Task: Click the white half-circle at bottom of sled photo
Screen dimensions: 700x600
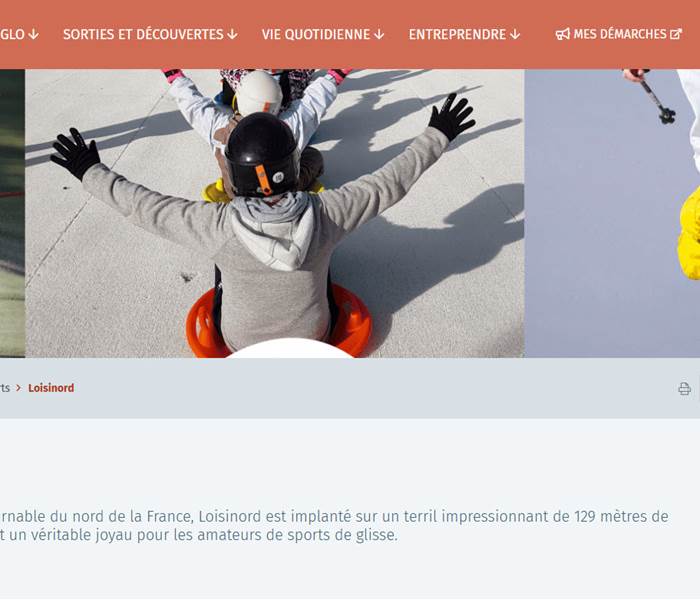Action: [x=290, y=348]
